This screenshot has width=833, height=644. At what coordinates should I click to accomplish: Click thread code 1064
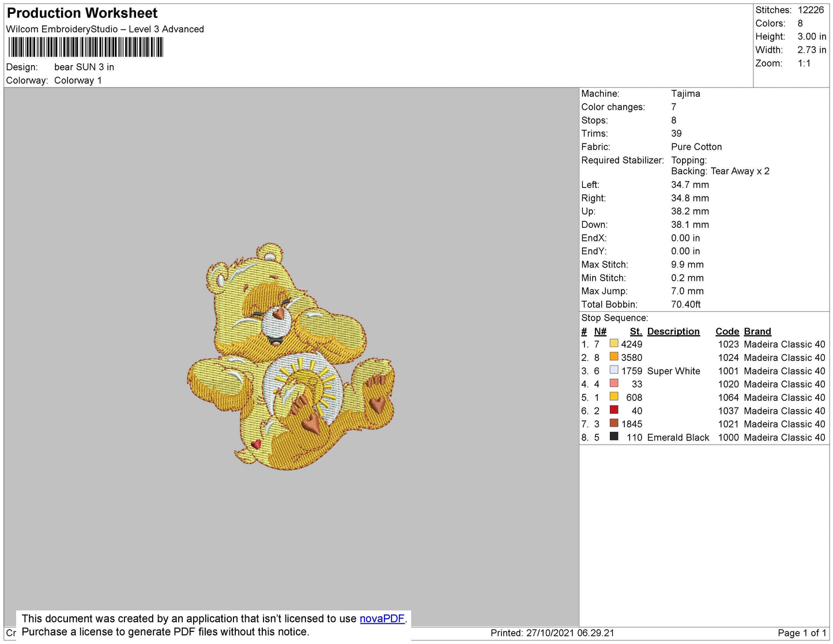click(x=728, y=397)
